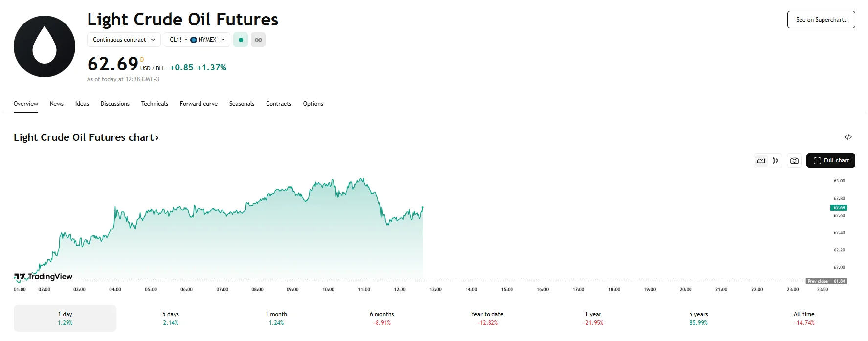This screenshot has height=341, width=868.
Task: Open the Ideas tab
Action: [82, 104]
